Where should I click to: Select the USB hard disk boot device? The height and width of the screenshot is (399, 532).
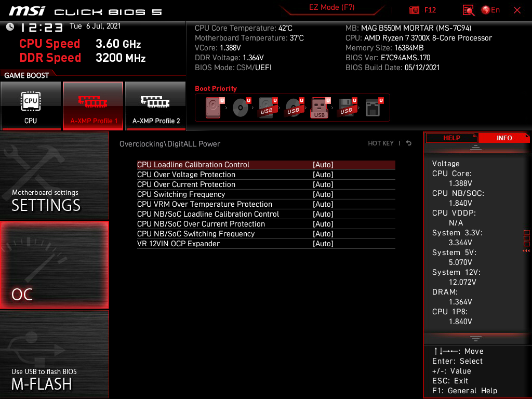(x=268, y=108)
